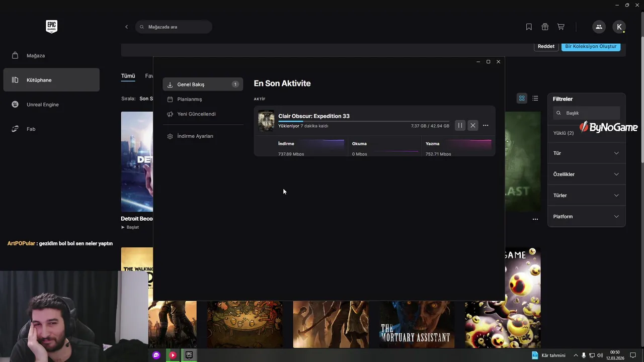Screen dimensions: 644x362
Task: Open The Mortuary Assistant cover
Action: [x=417, y=324]
